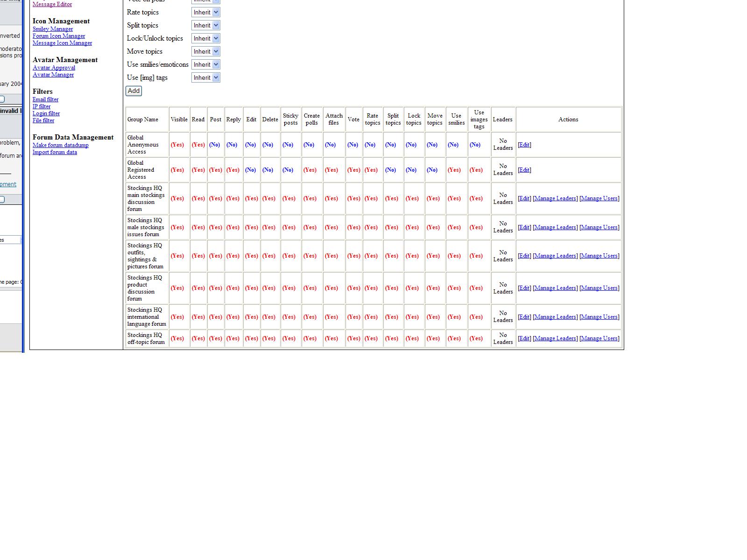Manage Leaders for male stockings issues forum
747x560 pixels.
[555, 227]
